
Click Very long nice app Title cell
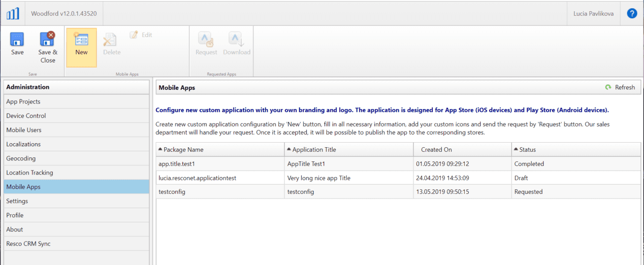(349, 178)
